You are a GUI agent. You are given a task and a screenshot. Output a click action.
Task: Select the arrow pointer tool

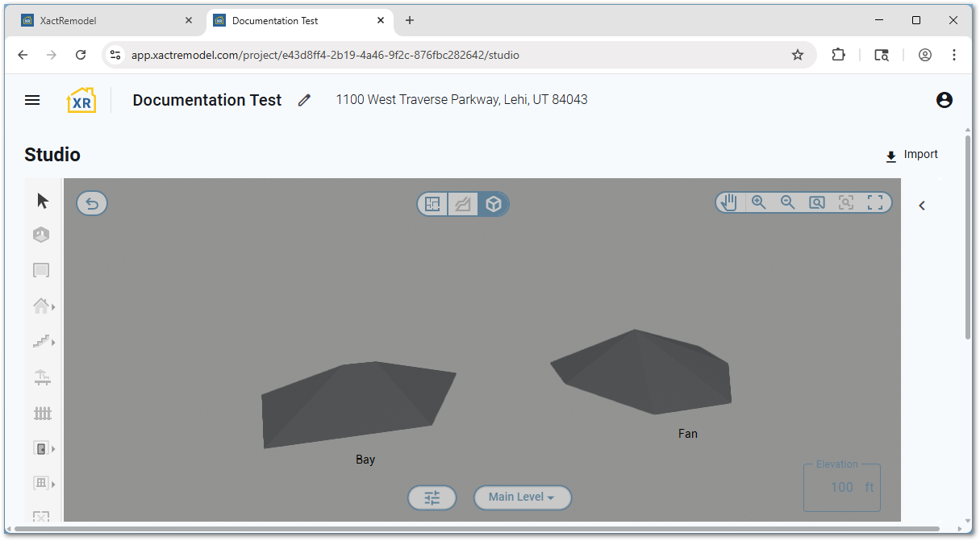(x=43, y=201)
